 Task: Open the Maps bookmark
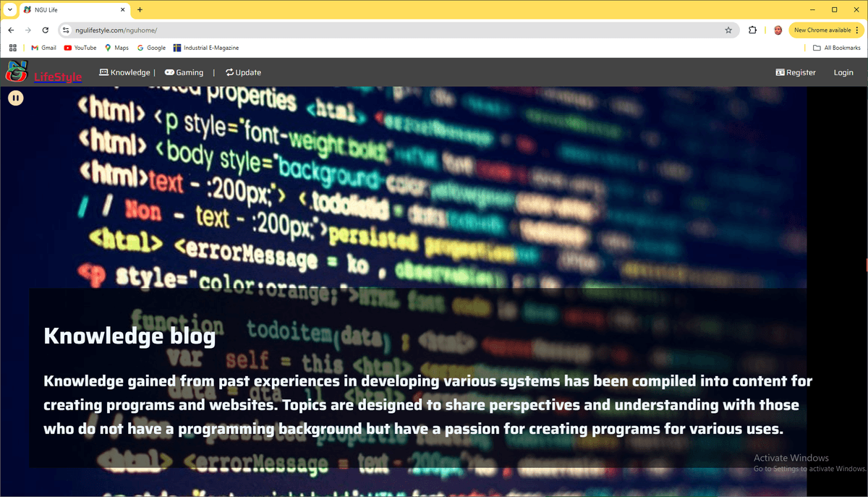pos(116,48)
